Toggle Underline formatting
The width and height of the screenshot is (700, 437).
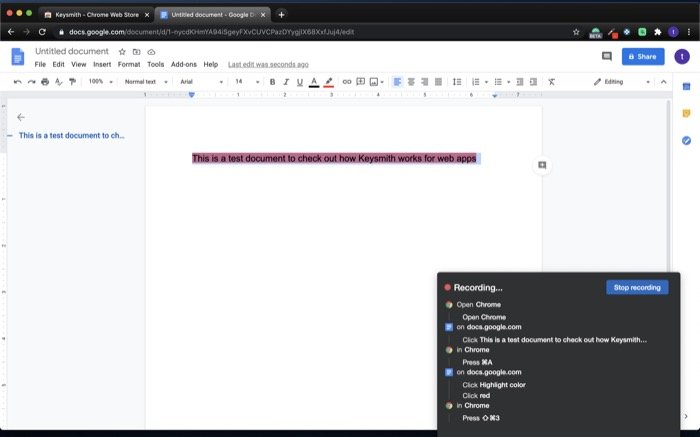299,82
